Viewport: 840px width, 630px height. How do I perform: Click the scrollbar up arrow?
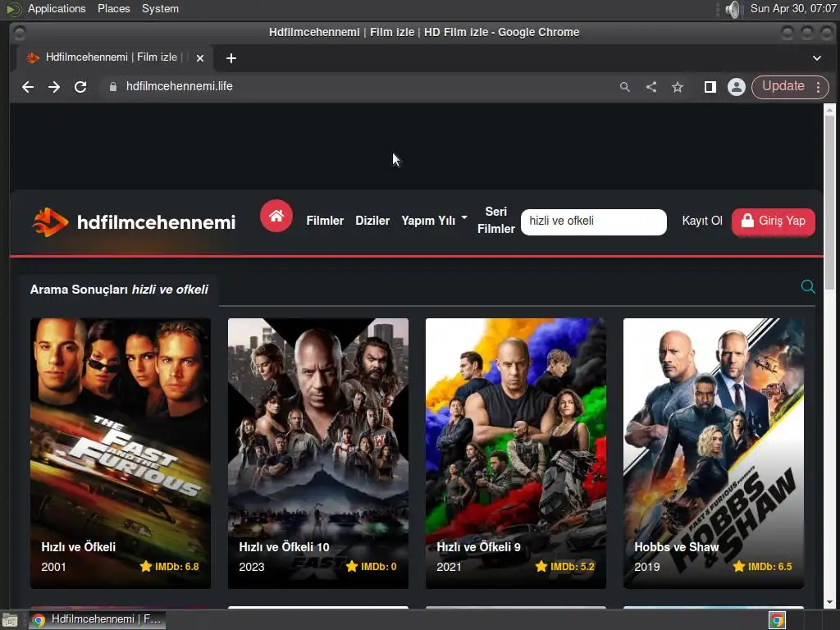pyautogui.click(x=830, y=110)
